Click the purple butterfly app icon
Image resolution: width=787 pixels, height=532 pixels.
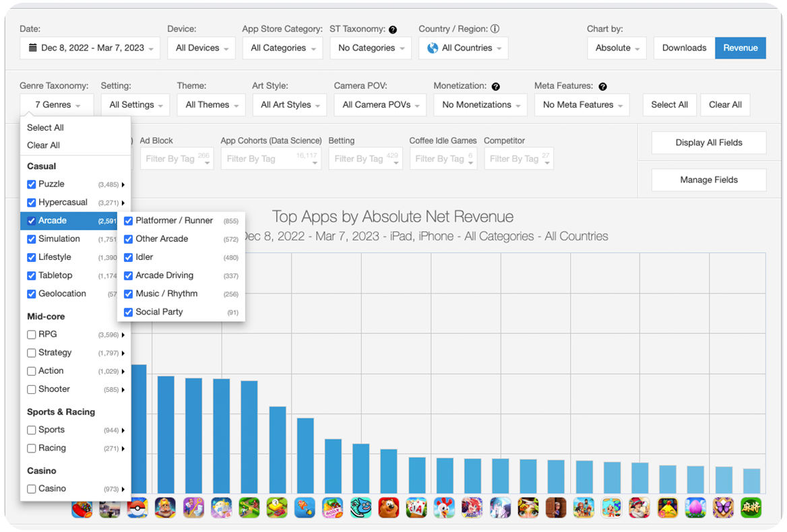tap(723, 507)
